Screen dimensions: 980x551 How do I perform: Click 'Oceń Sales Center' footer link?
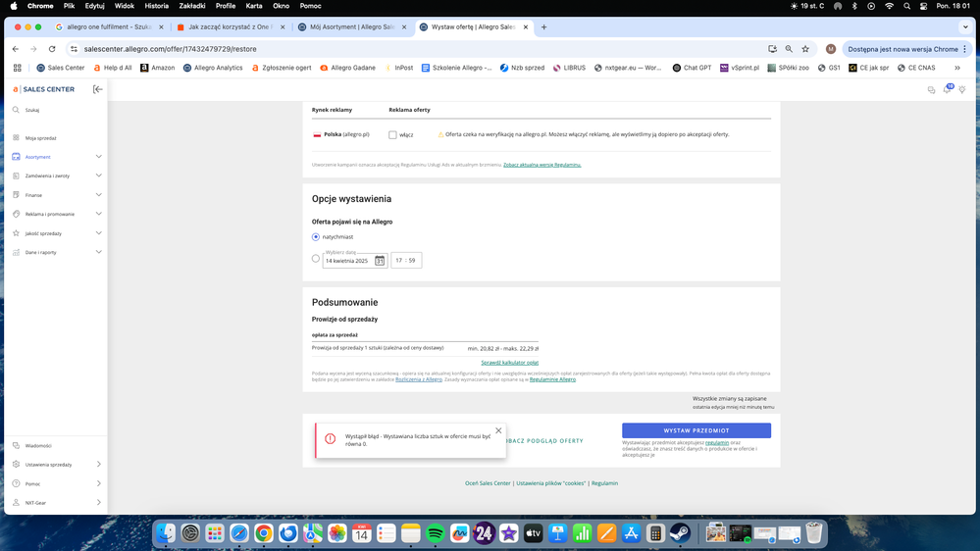(488, 483)
